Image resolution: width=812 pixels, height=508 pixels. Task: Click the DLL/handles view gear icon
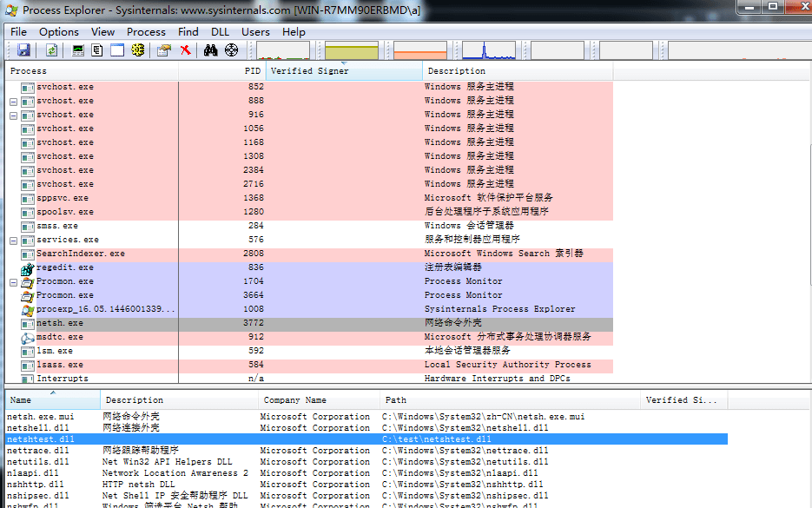pos(138,50)
